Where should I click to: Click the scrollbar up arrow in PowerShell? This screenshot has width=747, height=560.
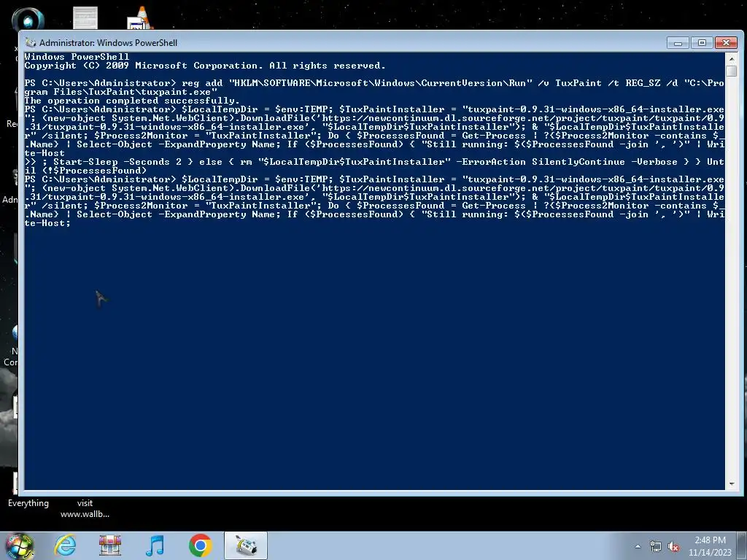732,58
